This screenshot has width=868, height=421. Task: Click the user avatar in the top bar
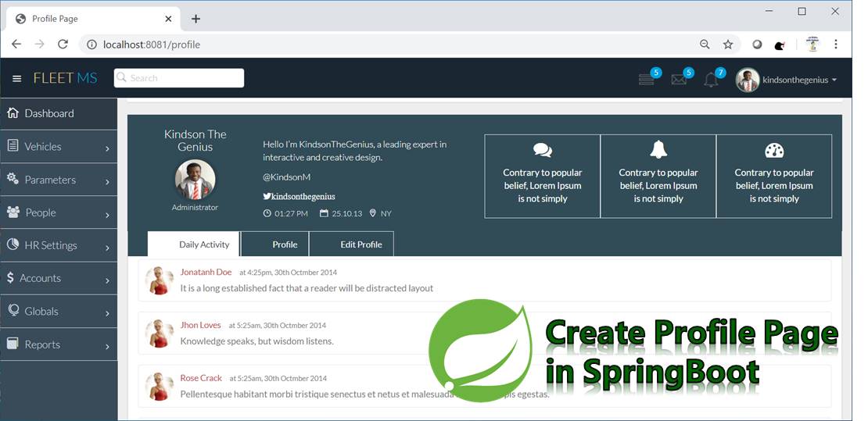point(748,80)
